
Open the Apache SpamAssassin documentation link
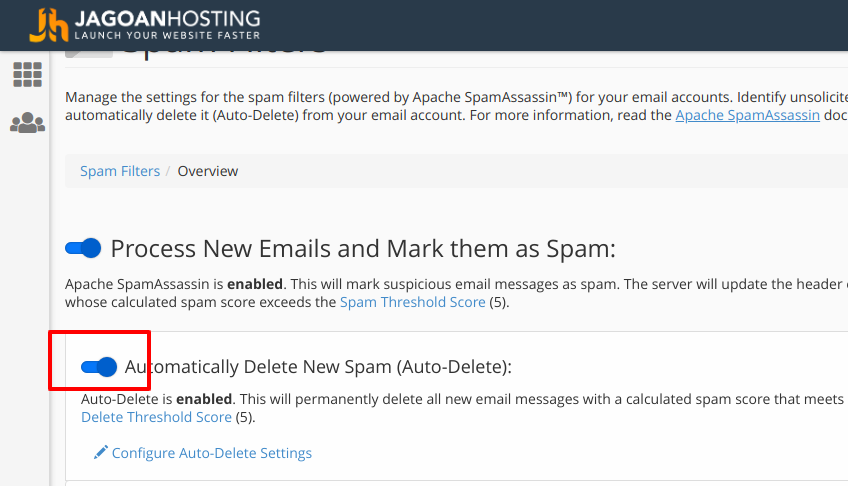(747, 115)
